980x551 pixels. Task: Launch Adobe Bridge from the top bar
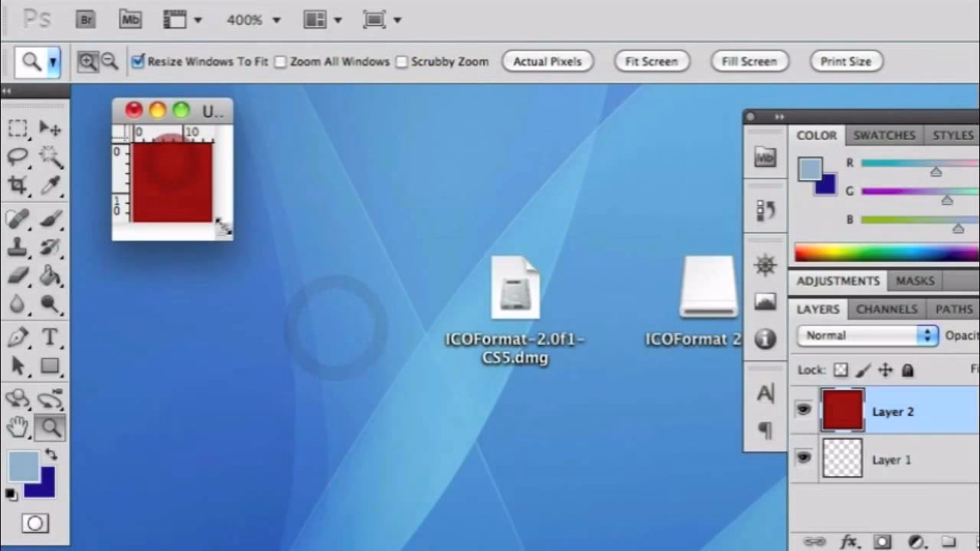coord(86,20)
